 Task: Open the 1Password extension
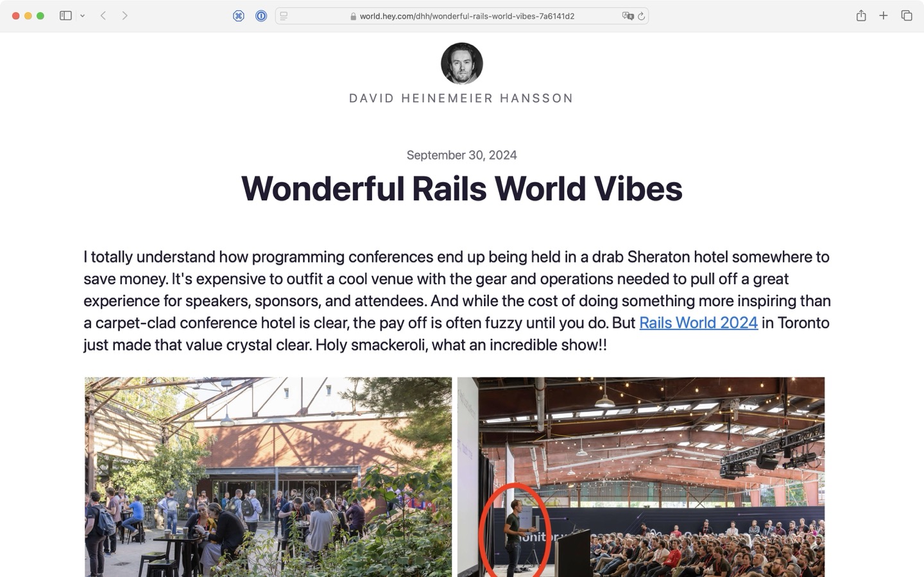[x=261, y=16]
